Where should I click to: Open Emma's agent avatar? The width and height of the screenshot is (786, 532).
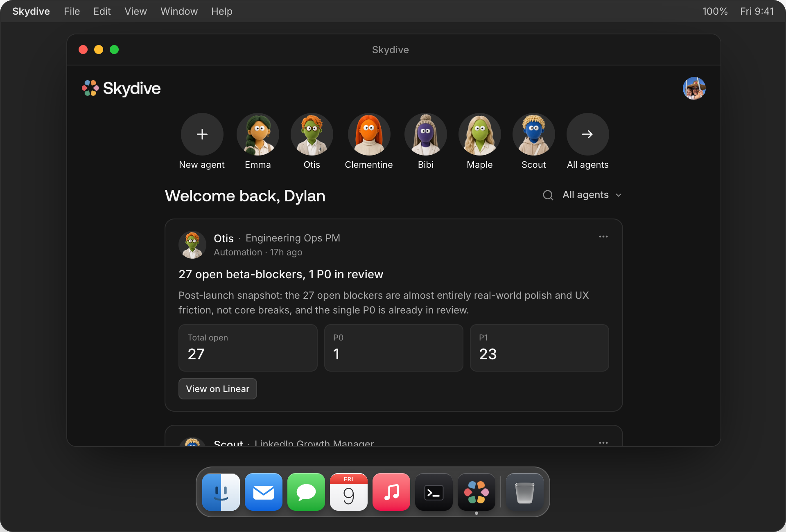point(258,134)
